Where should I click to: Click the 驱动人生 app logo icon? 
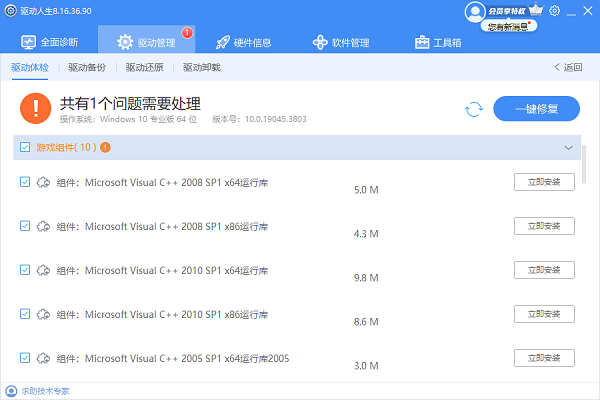[x=11, y=11]
